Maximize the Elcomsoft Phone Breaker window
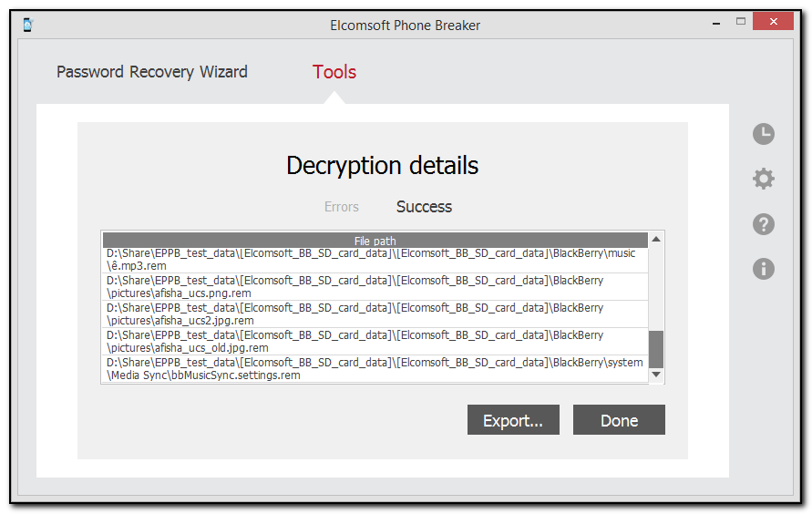This screenshot has width=812, height=514. click(x=741, y=22)
